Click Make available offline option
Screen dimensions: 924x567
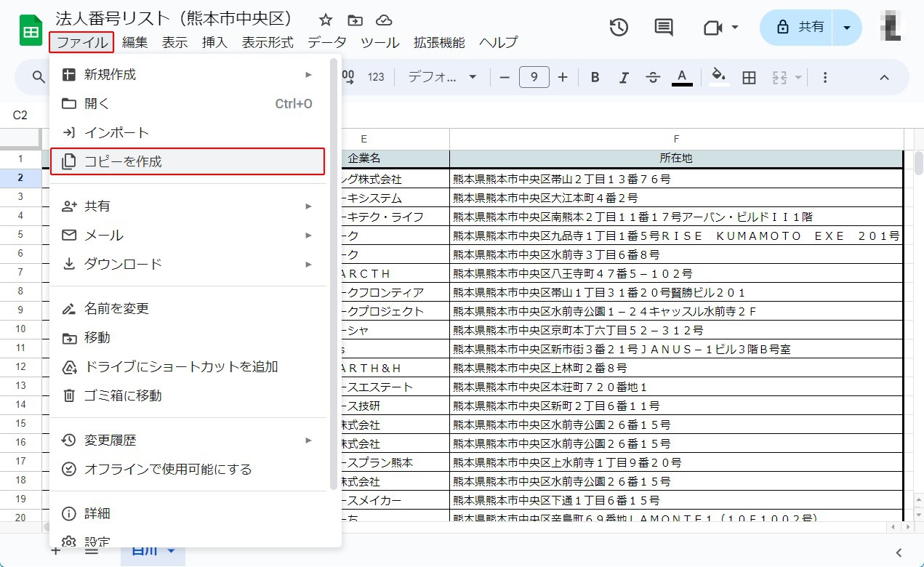pos(167,470)
